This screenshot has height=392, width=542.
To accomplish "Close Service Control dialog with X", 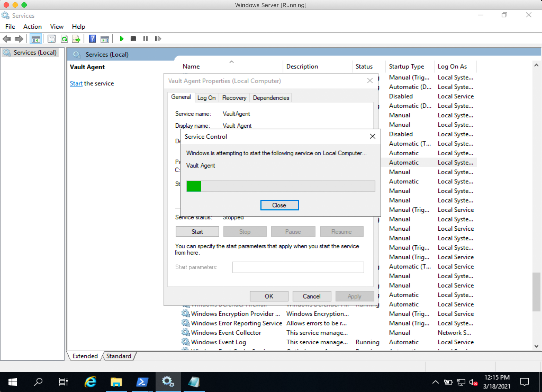I will tap(372, 136).
